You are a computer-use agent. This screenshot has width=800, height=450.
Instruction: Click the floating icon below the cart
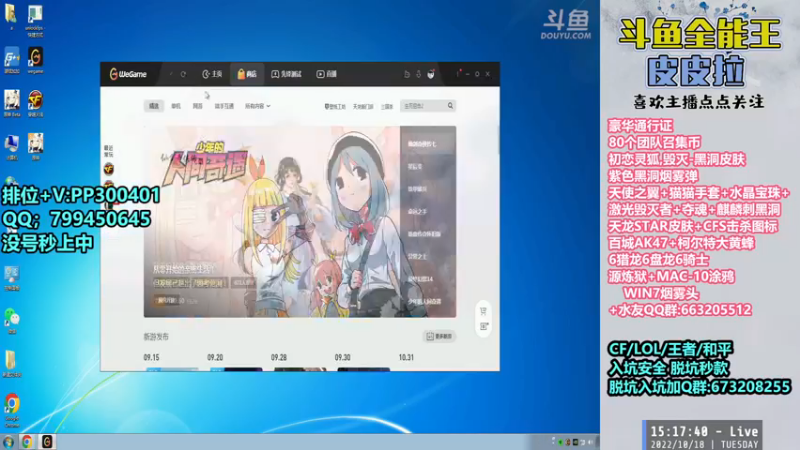coord(484,326)
